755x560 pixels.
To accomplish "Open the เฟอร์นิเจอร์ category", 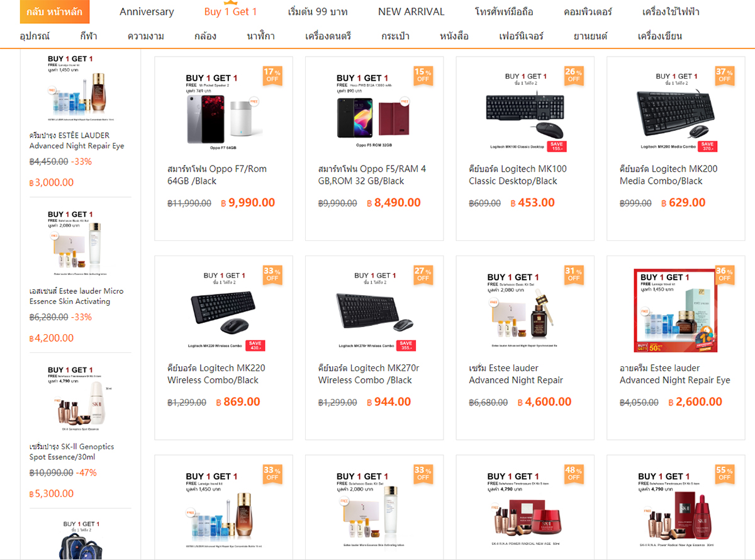I will point(521,36).
